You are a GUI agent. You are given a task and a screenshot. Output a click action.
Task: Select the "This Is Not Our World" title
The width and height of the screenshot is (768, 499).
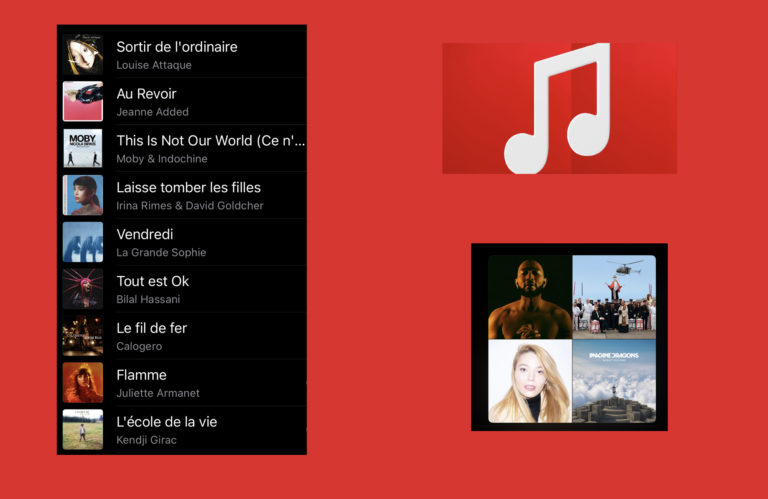(210, 141)
